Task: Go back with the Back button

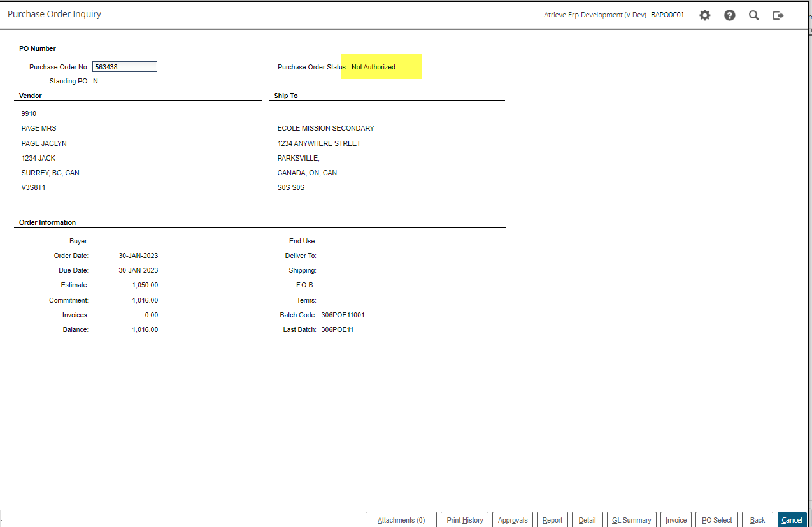Action: click(x=757, y=520)
